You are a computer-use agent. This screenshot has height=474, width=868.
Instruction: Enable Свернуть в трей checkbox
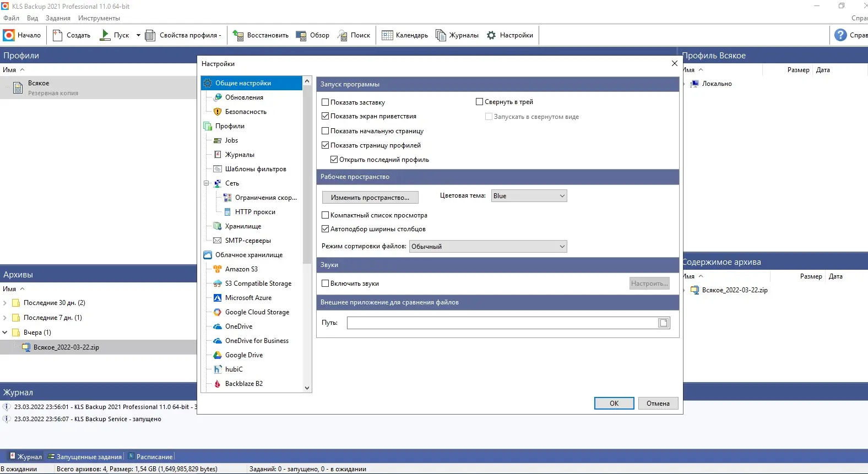tap(480, 102)
